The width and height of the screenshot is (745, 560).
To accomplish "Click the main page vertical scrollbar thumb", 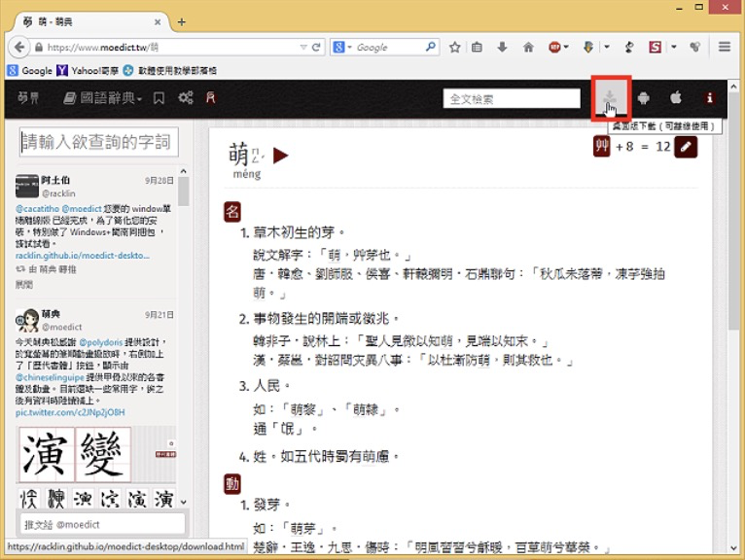I will [x=733, y=210].
